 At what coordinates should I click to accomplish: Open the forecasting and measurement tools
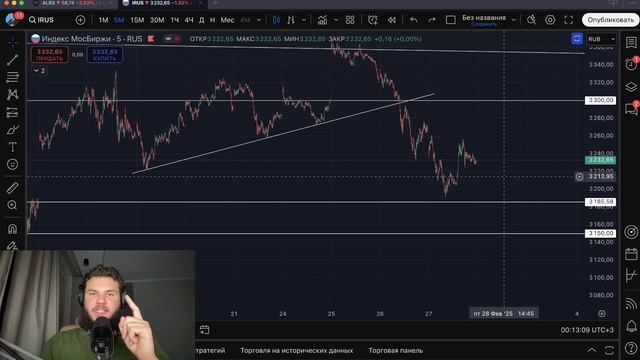coord(12,112)
